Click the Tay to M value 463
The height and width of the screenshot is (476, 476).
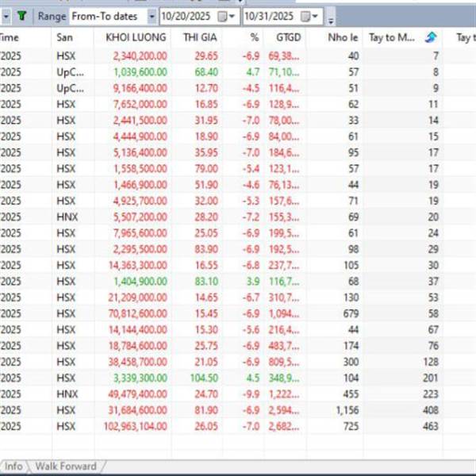431,426
